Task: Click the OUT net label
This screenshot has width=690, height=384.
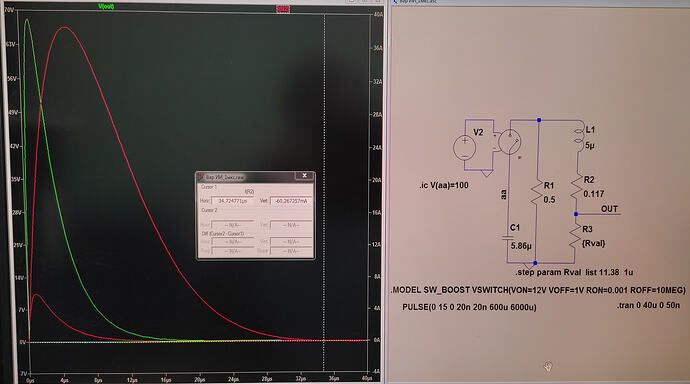Action: pos(609,209)
